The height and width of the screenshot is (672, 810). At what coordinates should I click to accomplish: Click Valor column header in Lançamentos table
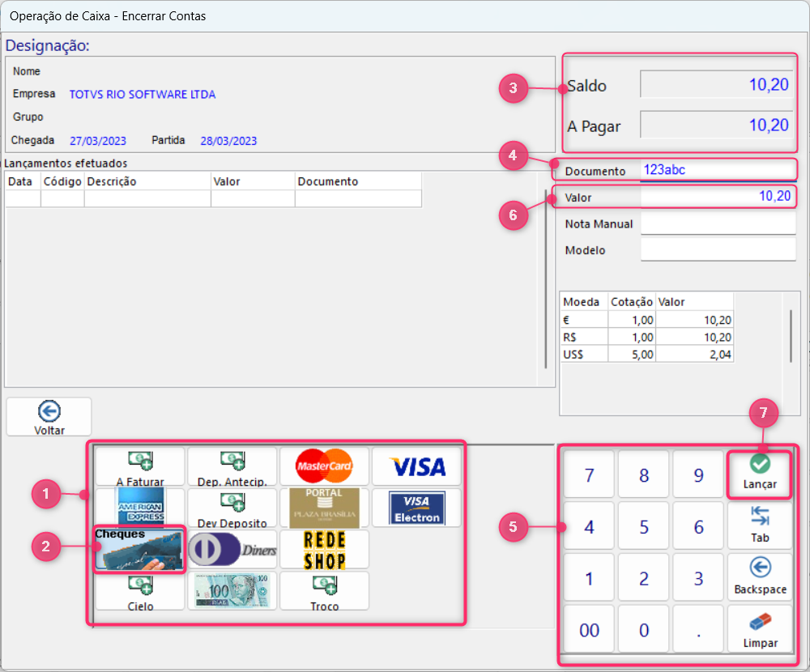pyautogui.click(x=253, y=181)
